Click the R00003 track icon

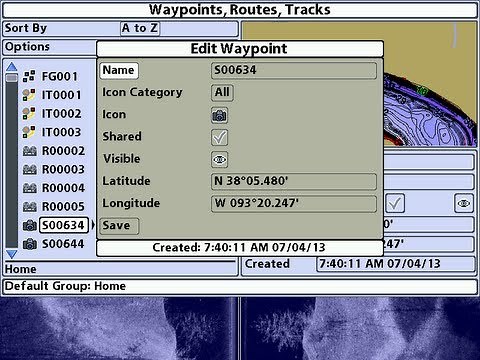click(x=29, y=170)
